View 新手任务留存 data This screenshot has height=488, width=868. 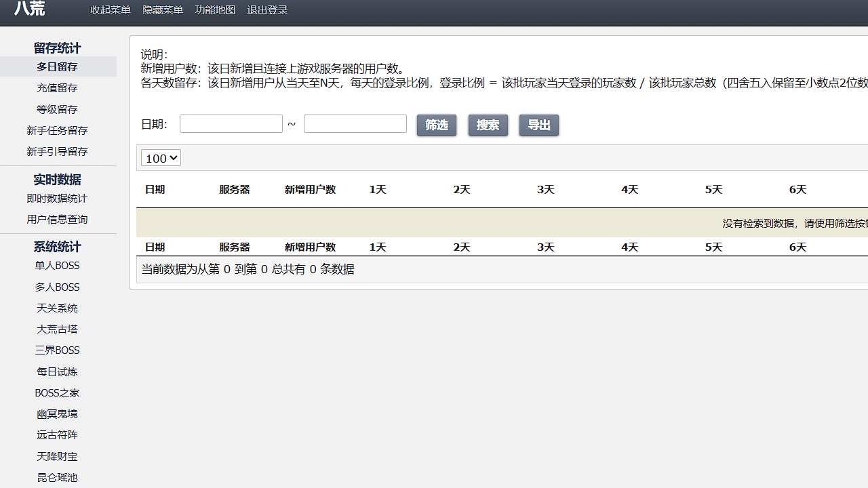click(x=57, y=130)
